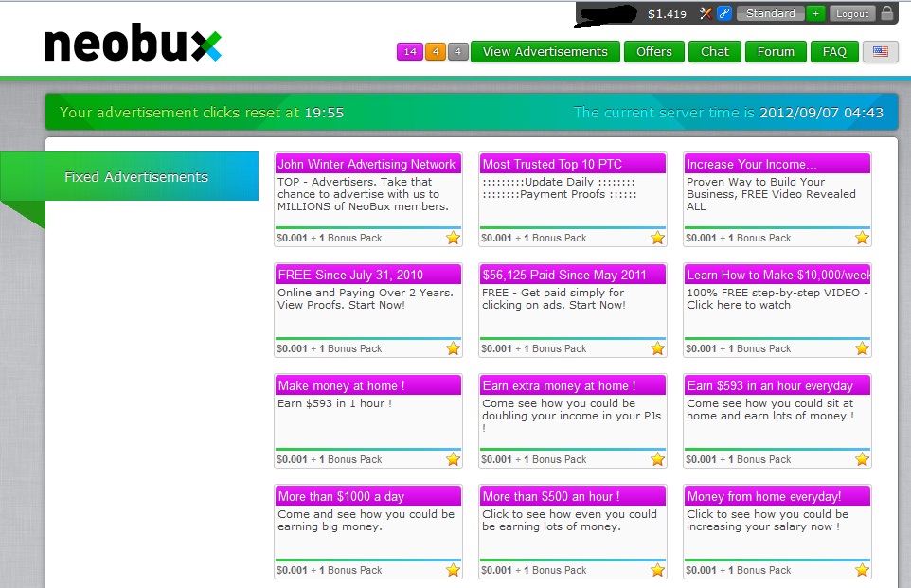Open Make money at home ad title

click(341, 385)
